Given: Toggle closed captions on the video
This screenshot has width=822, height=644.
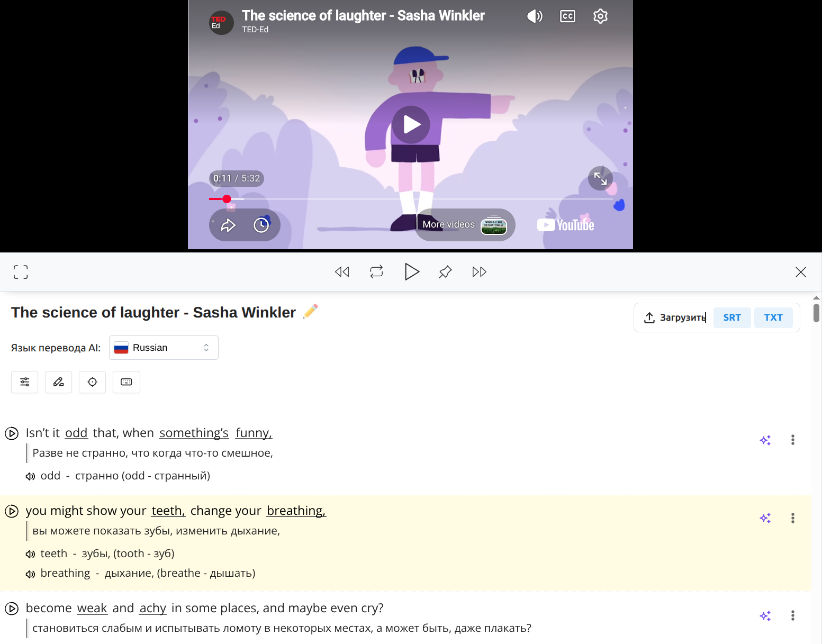Looking at the screenshot, I should pyautogui.click(x=567, y=16).
